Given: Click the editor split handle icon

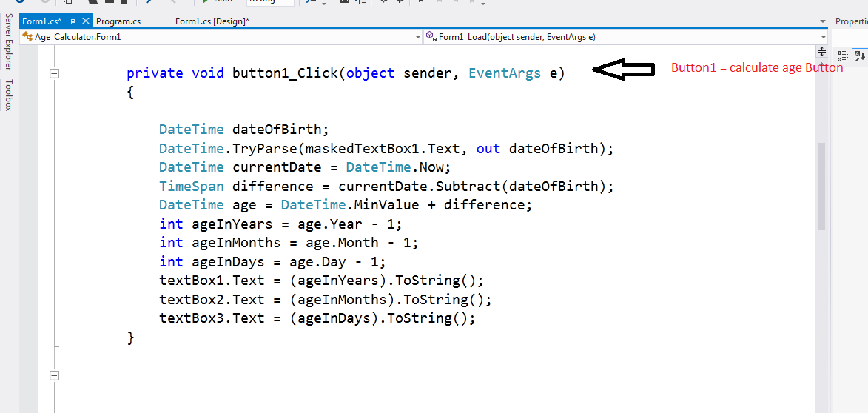Looking at the screenshot, I should 821,52.
